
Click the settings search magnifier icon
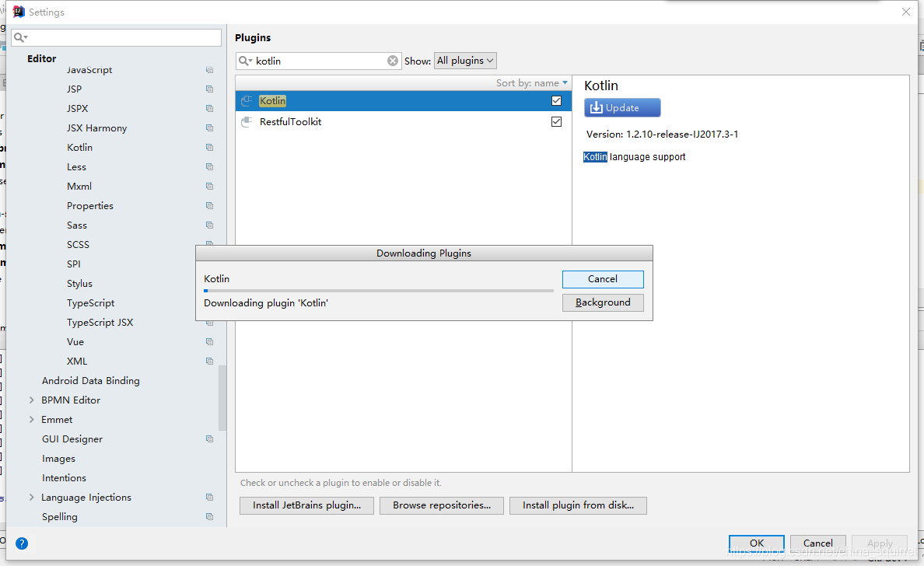(x=21, y=37)
